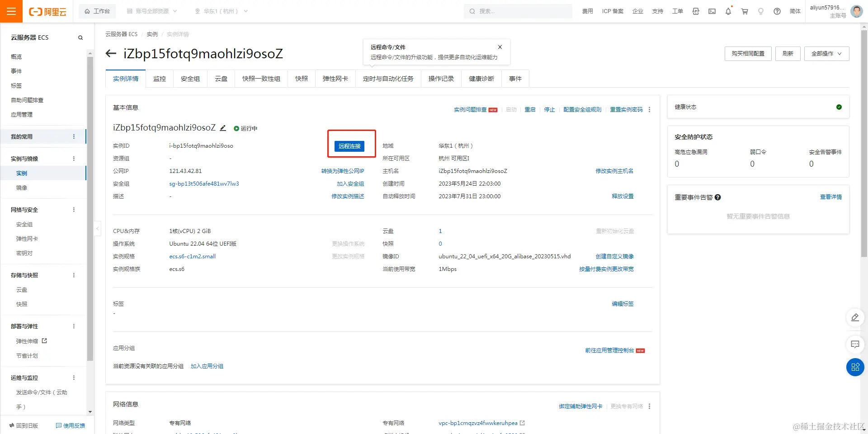The height and width of the screenshot is (434, 868).
Task: Open the hamburger main menu
Action: tap(11, 11)
